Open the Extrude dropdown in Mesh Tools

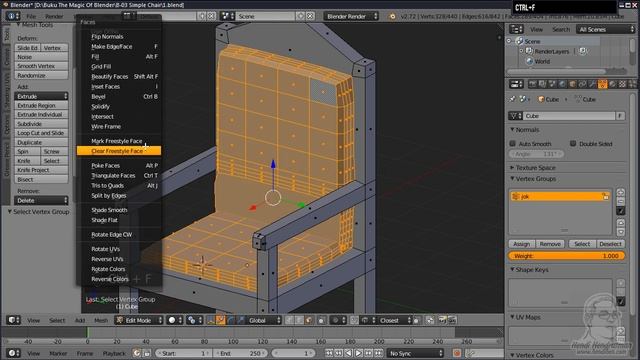pyautogui.click(x=41, y=96)
